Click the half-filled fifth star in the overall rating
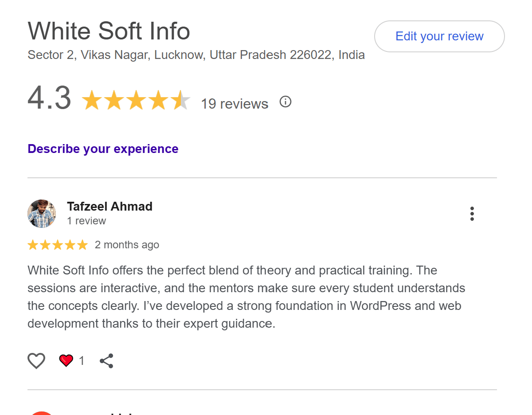This screenshot has width=532, height=415. [x=180, y=100]
